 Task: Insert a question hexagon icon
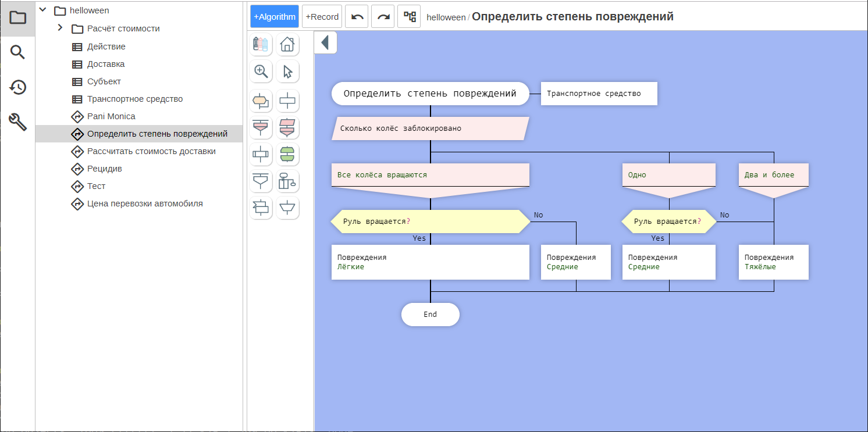pos(261,101)
